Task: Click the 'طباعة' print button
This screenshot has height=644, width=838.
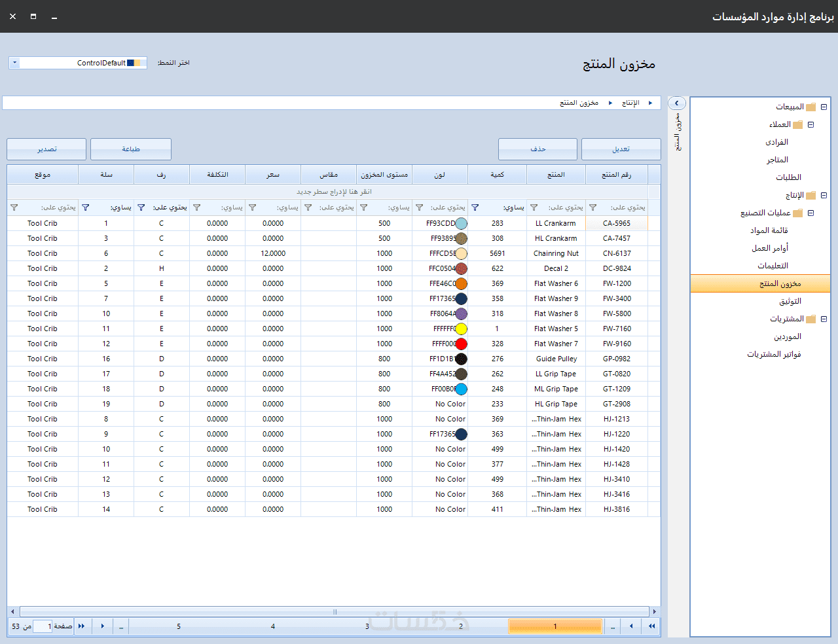Action: (131, 149)
